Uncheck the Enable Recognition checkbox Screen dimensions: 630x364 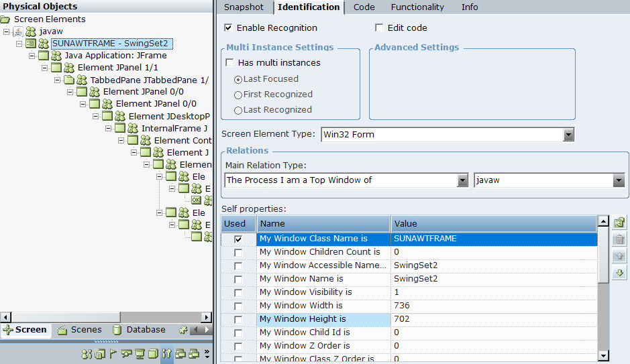228,28
